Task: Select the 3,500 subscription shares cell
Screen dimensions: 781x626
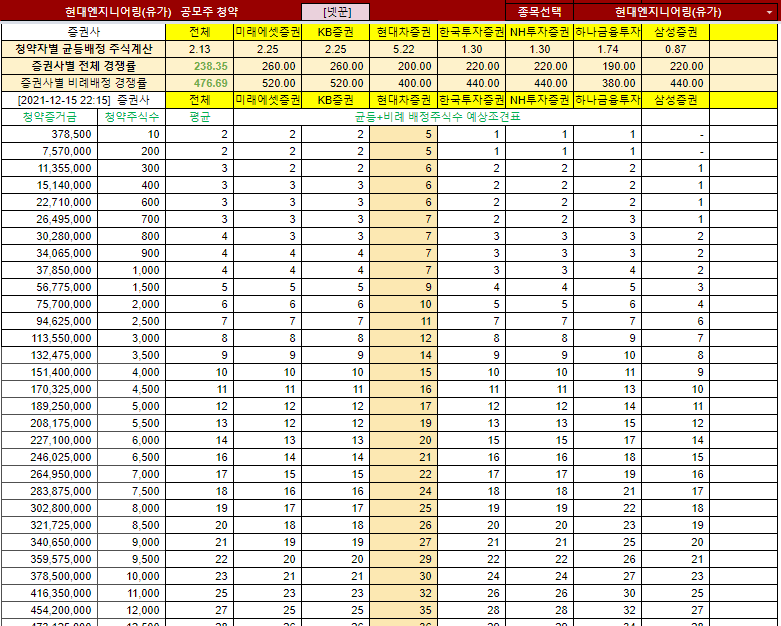Action: click(131, 355)
